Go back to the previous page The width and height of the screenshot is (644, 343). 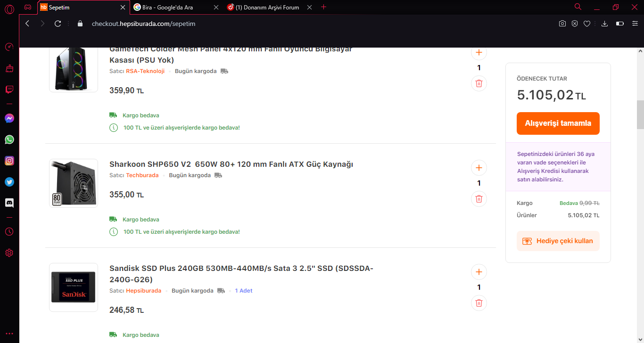pyautogui.click(x=27, y=24)
